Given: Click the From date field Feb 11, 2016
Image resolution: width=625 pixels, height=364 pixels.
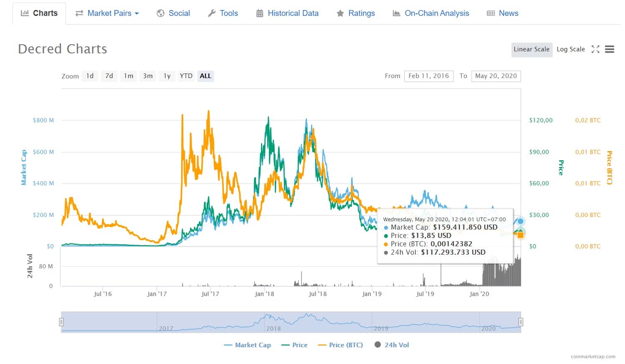Looking at the screenshot, I should (x=429, y=76).
